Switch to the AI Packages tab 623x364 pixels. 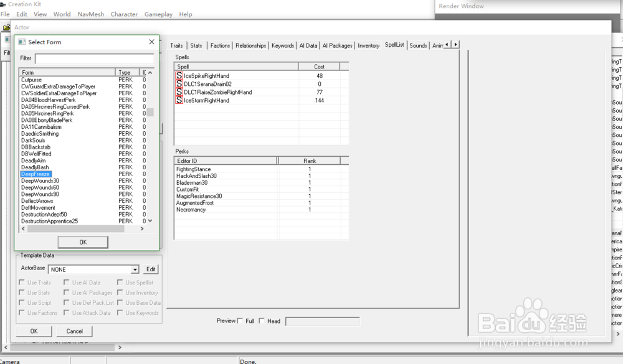pos(337,45)
